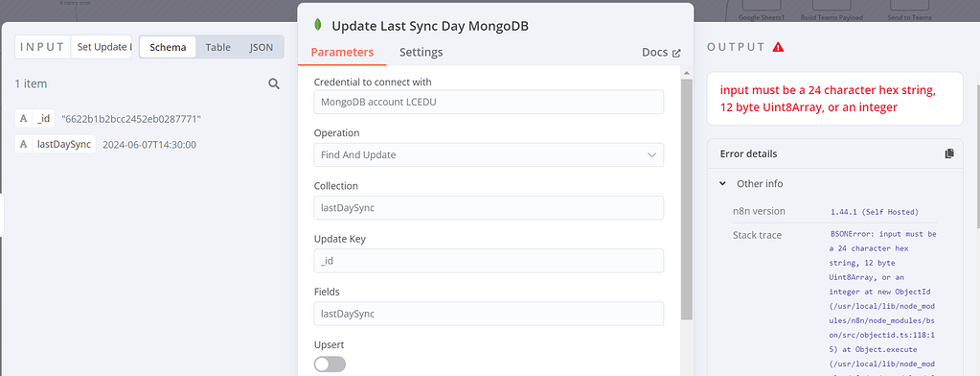Click the search icon in input panel
The image size is (980, 376).
pyautogui.click(x=274, y=83)
